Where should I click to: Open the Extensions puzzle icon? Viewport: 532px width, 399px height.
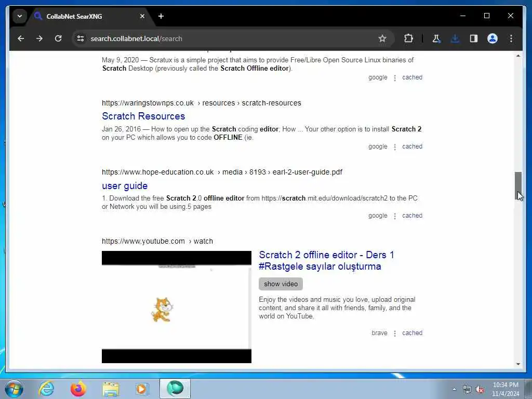(408, 38)
